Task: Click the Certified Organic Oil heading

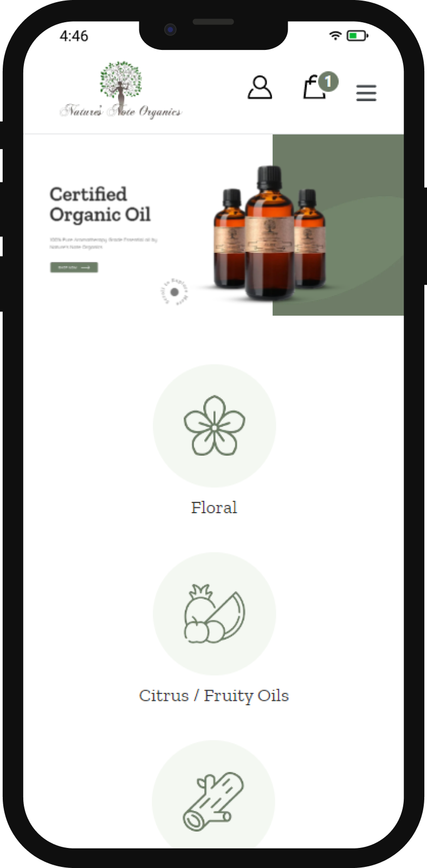Action: pos(100,205)
